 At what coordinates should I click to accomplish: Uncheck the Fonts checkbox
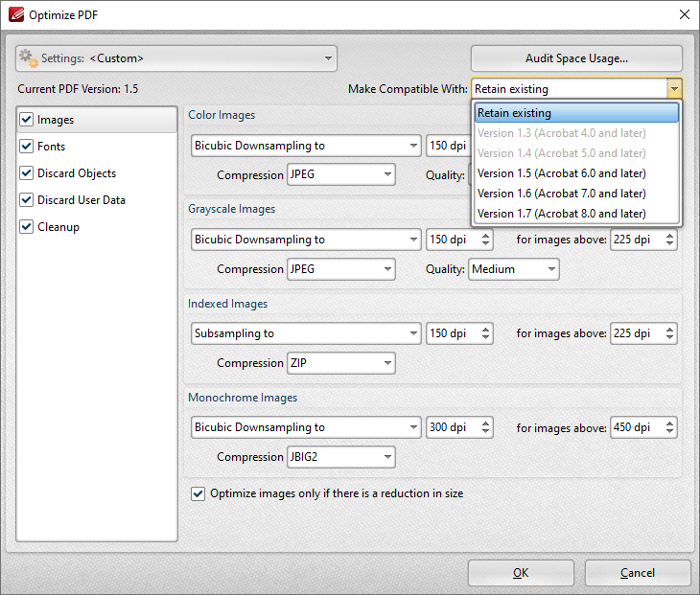[26, 147]
